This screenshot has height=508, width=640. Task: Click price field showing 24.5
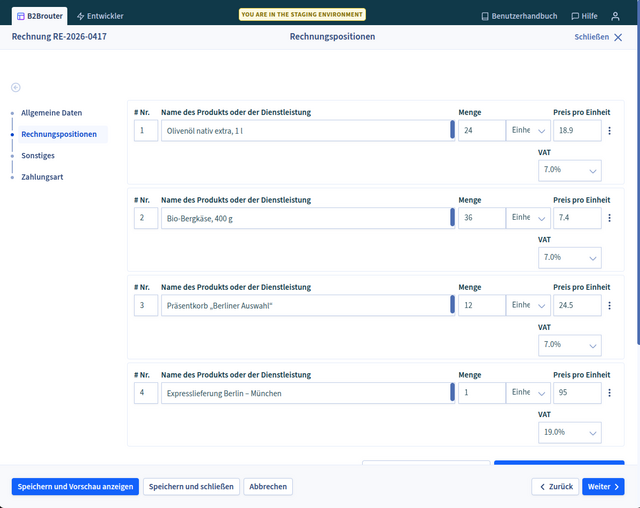[577, 305]
